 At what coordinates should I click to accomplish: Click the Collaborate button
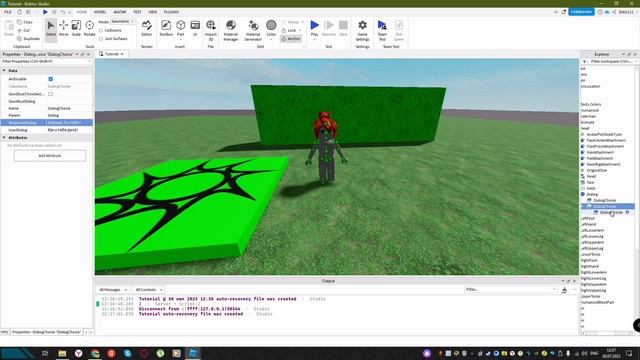(x=581, y=12)
